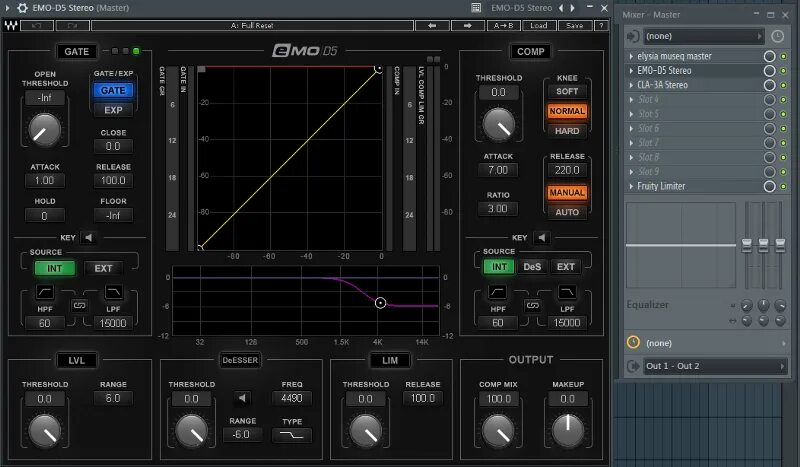
Task: Set Gate key source to INT
Action: (x=55, y=268)
